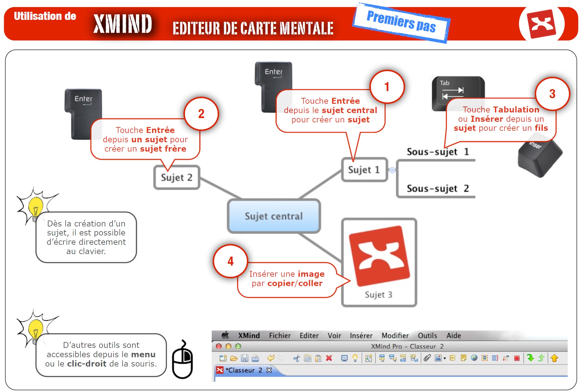Open the Modifier menu

tap(395, 335)
